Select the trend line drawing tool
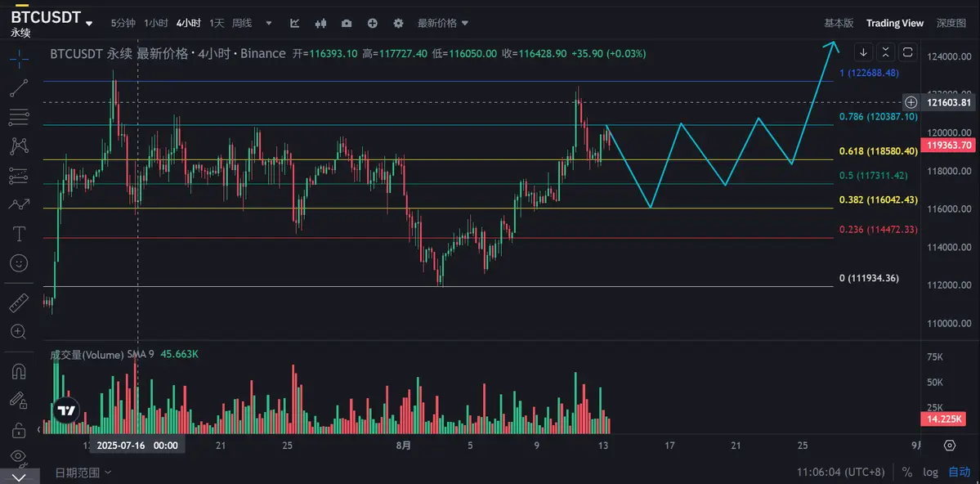This screenshot has height=484, width=980. click(19, 88)
